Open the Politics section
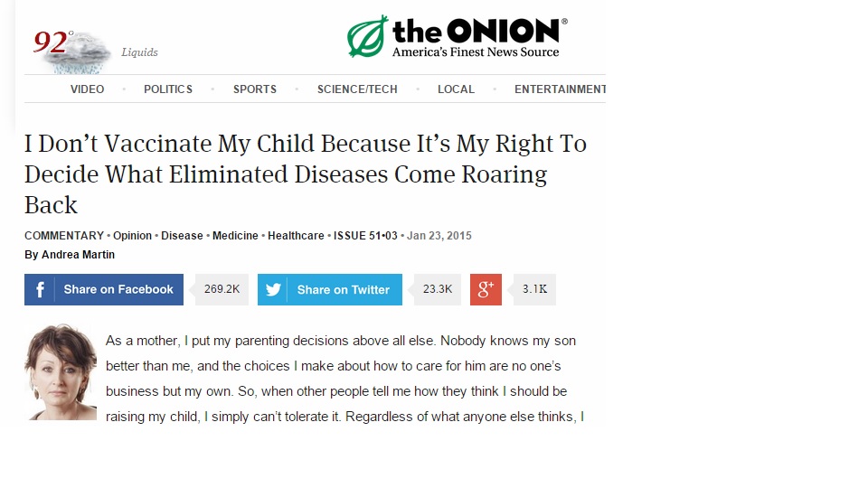This screenshot has height=488, width=868. pos(168,89)
